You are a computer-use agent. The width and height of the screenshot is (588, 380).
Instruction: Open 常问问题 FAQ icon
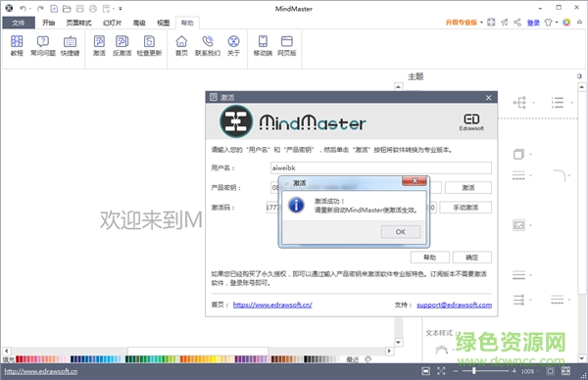(43, 46)
